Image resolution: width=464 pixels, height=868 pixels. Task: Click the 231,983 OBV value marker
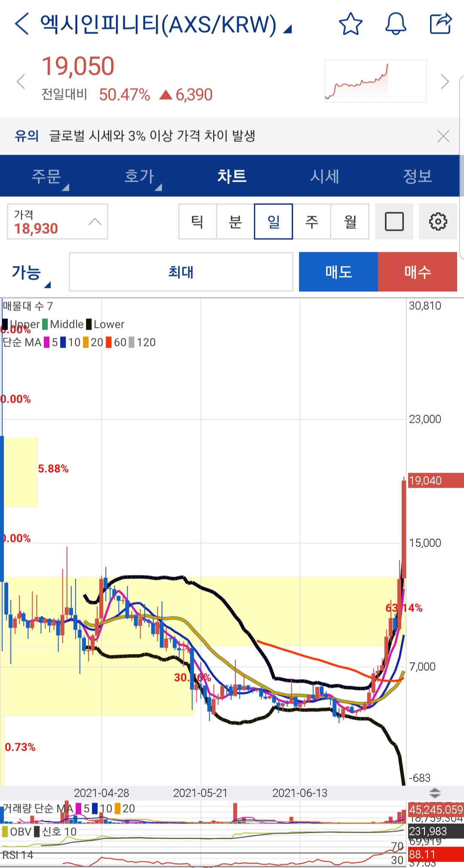point(436,831)
